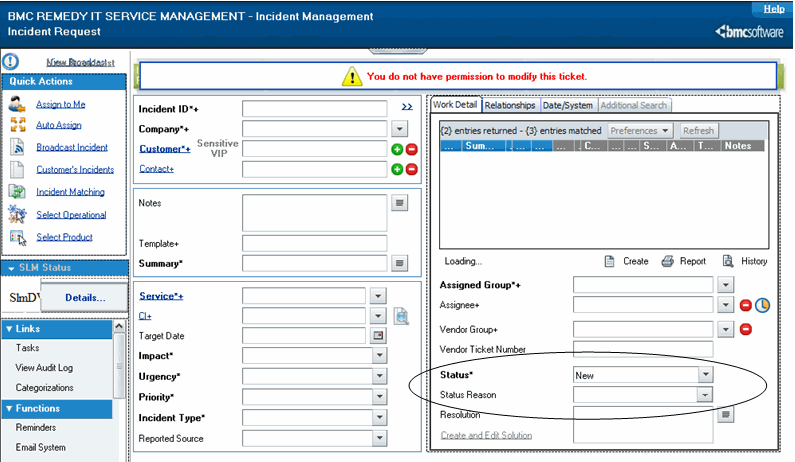
Task: Open Reminders under Functions
Action: click(x=35, y=428)
